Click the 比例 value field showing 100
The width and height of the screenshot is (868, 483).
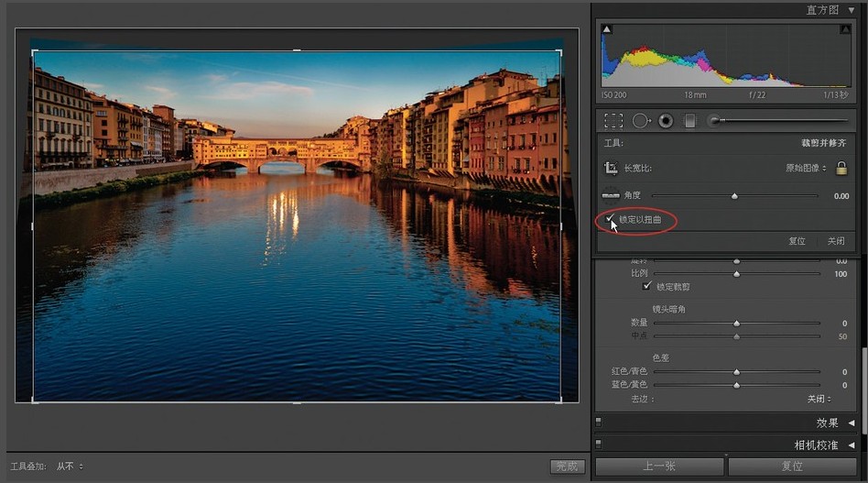(841, 274)
